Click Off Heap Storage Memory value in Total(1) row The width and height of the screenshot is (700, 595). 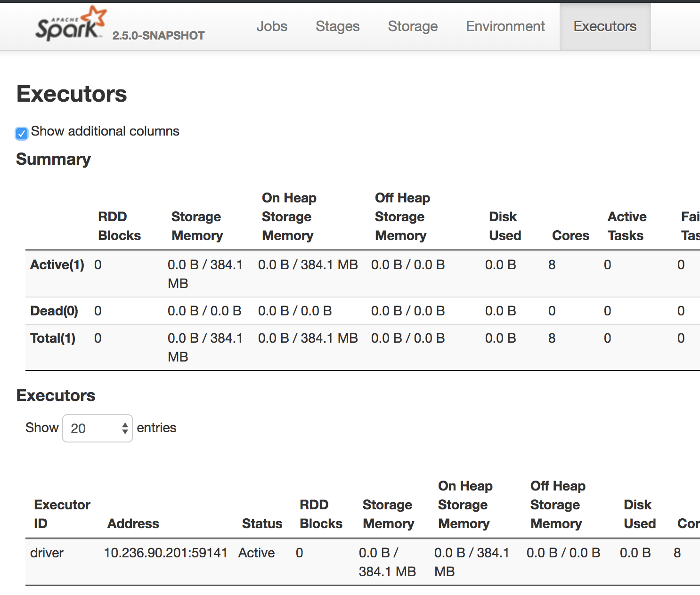[408, 338]
